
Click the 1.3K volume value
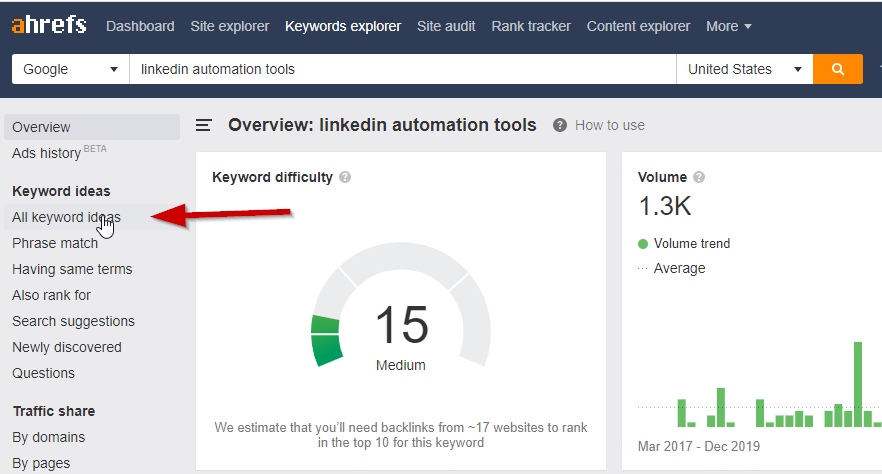tap(665, 206)
